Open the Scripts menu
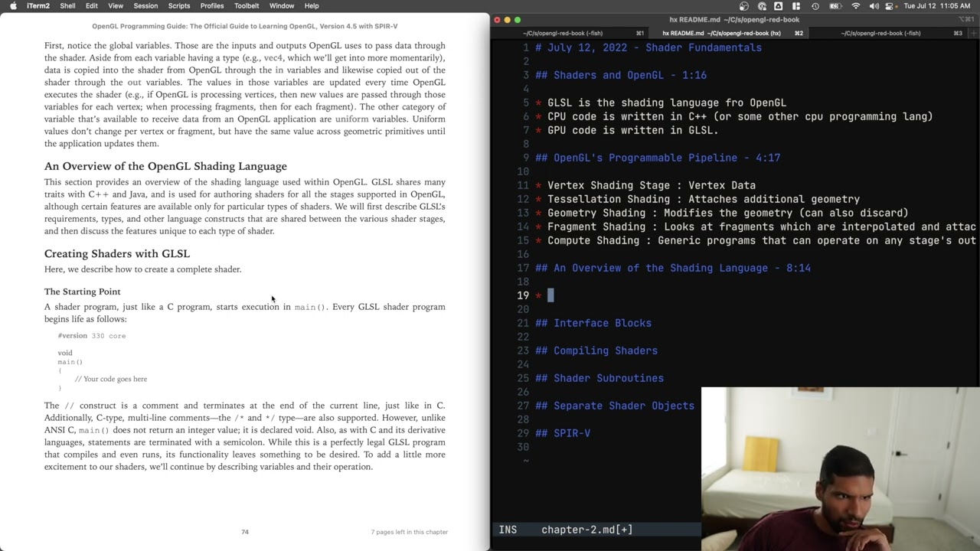This screenshot has height=551, width=980. pyautogui.click(x=179, y=6)
